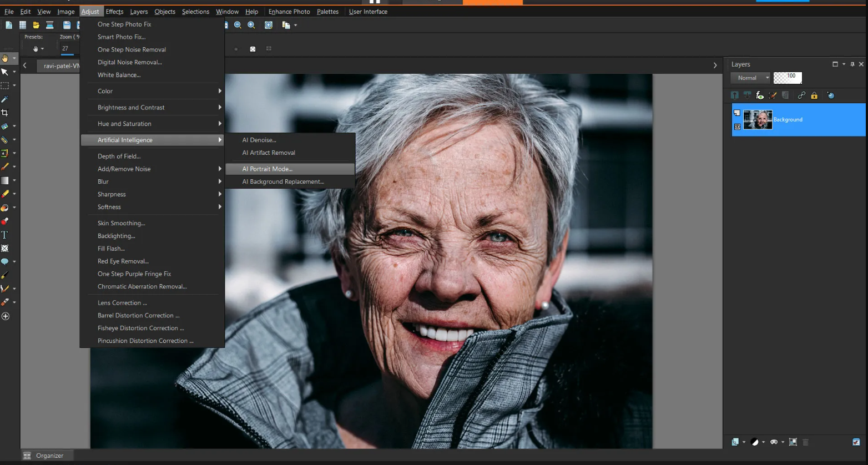868x465 pixels.
Task: Select the Pan hand tool
Action: (5, 58)
